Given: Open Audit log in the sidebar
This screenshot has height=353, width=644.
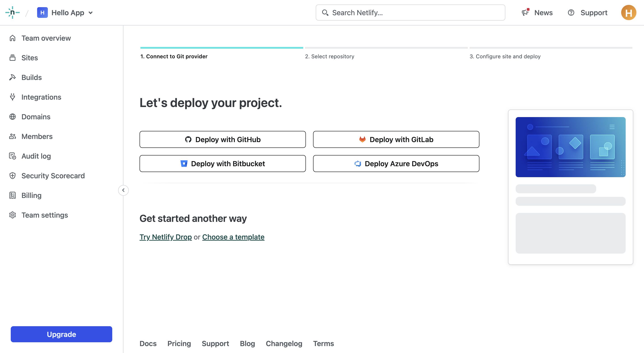Looking at the screenshot, I should [36, 156].
